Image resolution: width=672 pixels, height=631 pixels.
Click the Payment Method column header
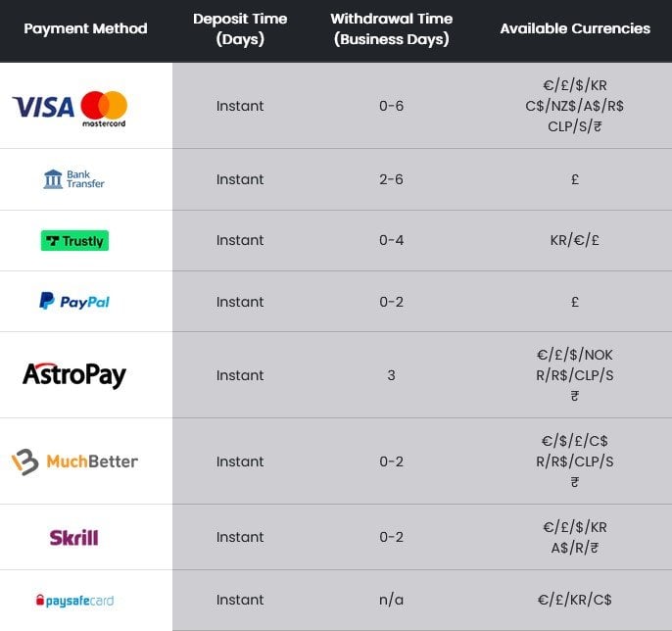pyautogui.click(x=85, y=28)
